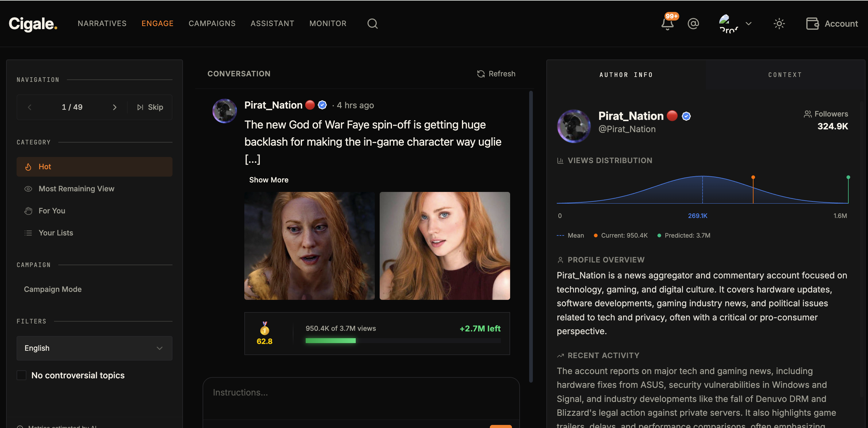Open the in-game Faye character image
This screenshot has height=428, width=868.
pos(309,246)
